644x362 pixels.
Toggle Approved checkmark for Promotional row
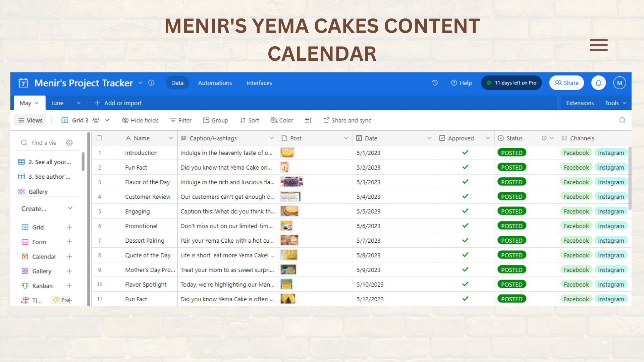click(x=465, y=226)
